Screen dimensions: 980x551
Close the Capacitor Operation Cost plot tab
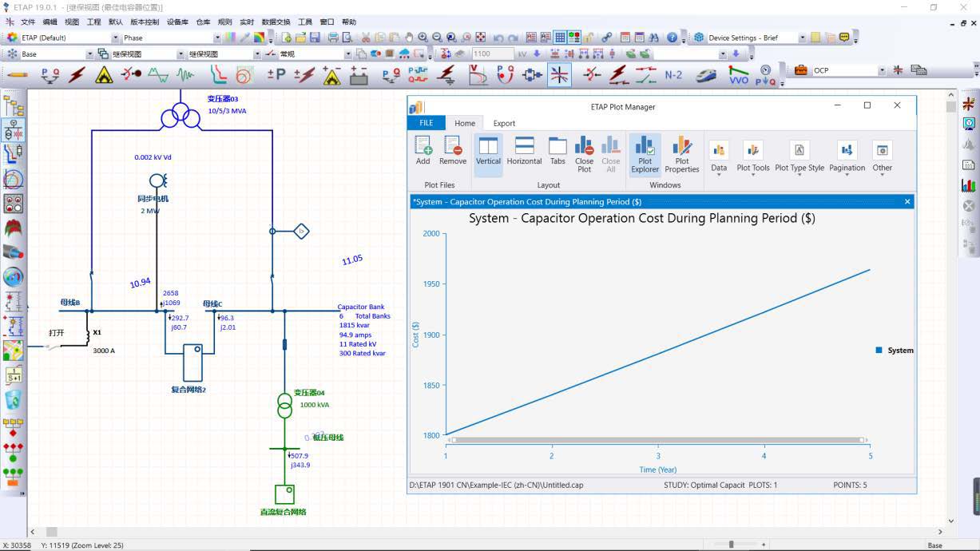tap(907, 202)
